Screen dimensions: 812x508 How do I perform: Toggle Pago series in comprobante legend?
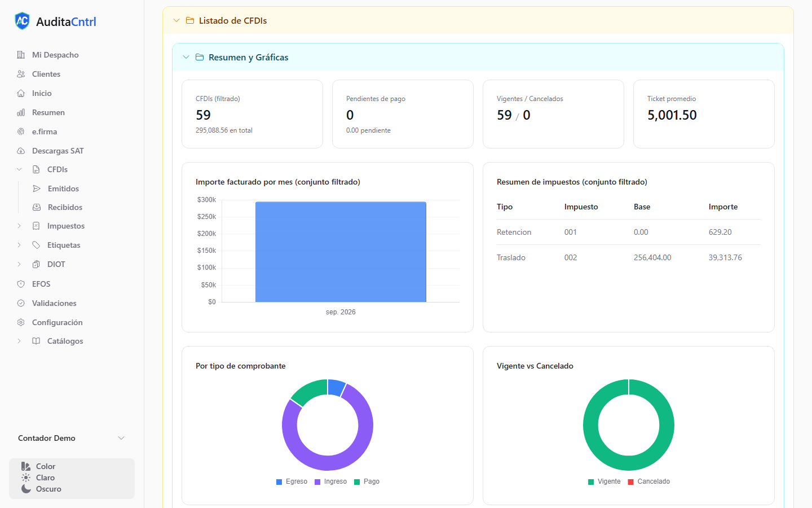[x=367, y=481]
